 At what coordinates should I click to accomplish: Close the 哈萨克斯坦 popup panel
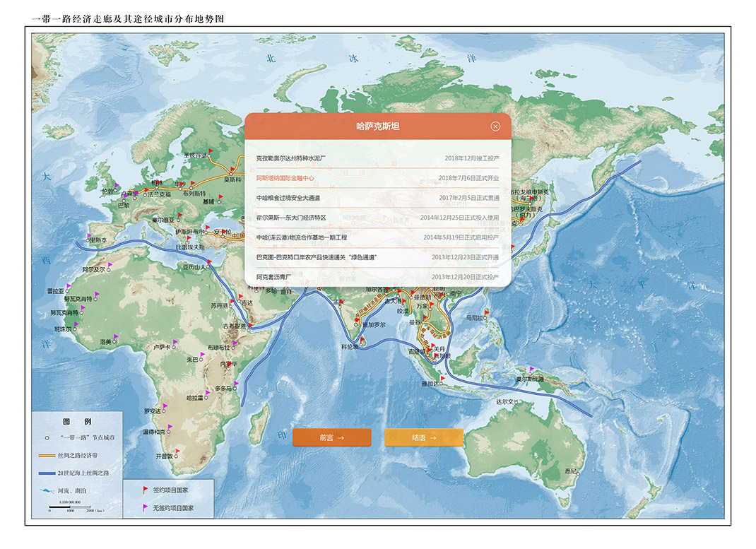[x=495, y=126]
